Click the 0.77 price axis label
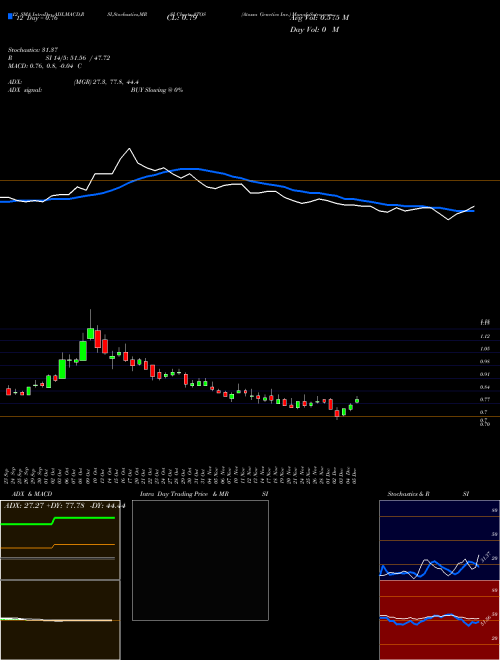Viewport: 500px width, 660px height. [x=485, y=399]
